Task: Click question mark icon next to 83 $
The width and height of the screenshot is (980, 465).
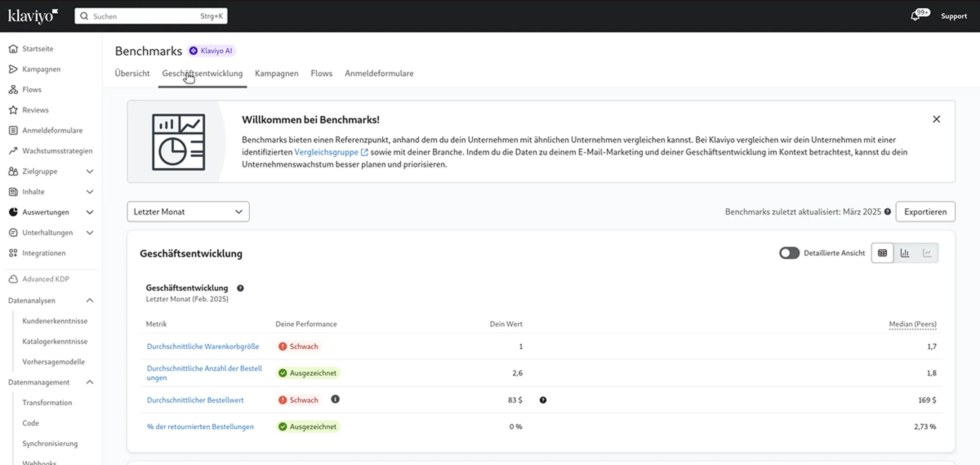Action: pyautogui.click(x=543, y=400)
